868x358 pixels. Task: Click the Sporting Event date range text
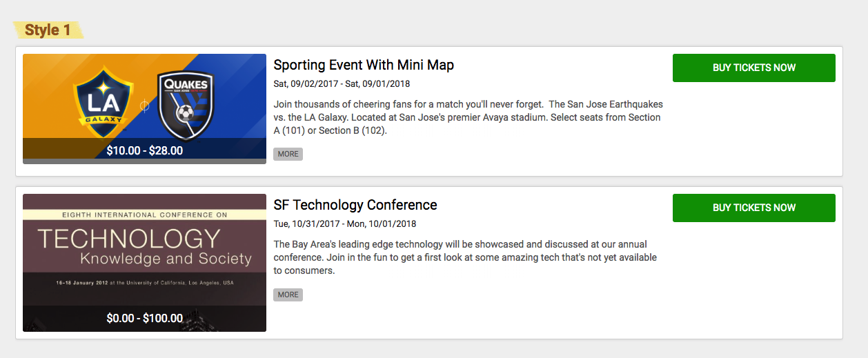click(x=342, y=83)
